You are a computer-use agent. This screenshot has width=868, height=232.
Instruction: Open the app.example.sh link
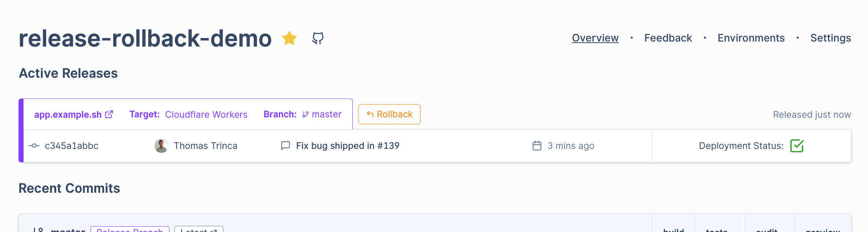[x=68, y=115]
